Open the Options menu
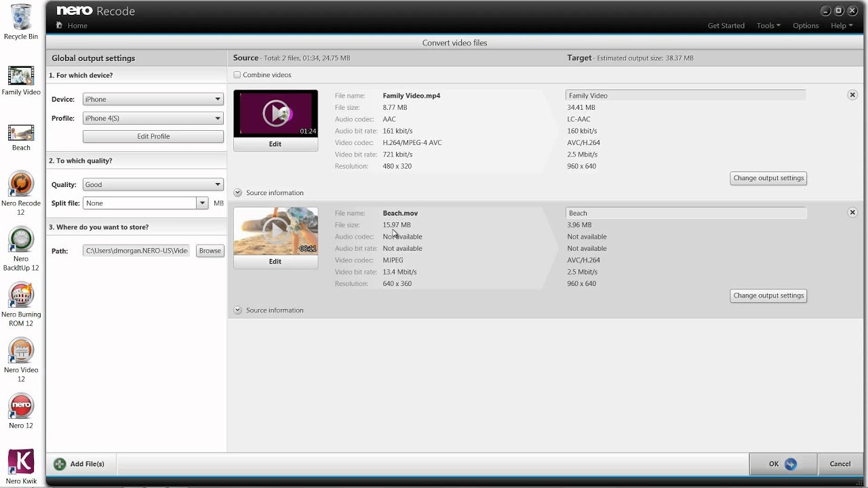Viewport: 868px width, 488px height. pyautogui.click(x=806, y=26)
